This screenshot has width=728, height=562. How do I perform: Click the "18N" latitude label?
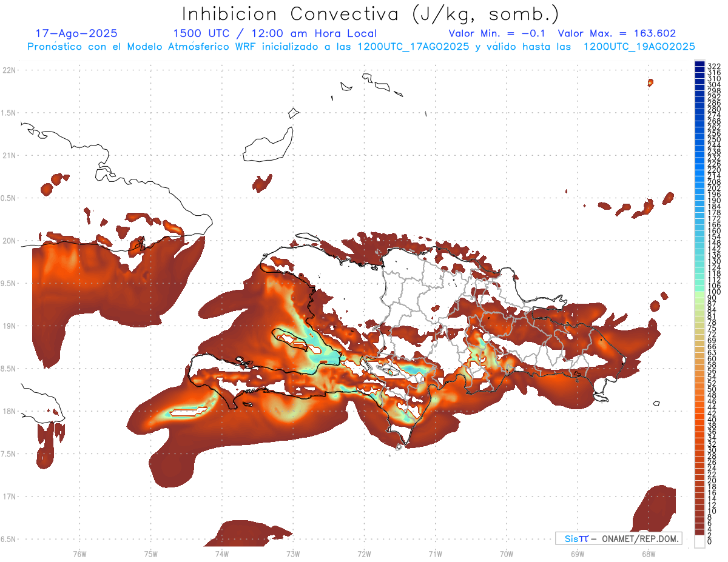click(8, 411)
